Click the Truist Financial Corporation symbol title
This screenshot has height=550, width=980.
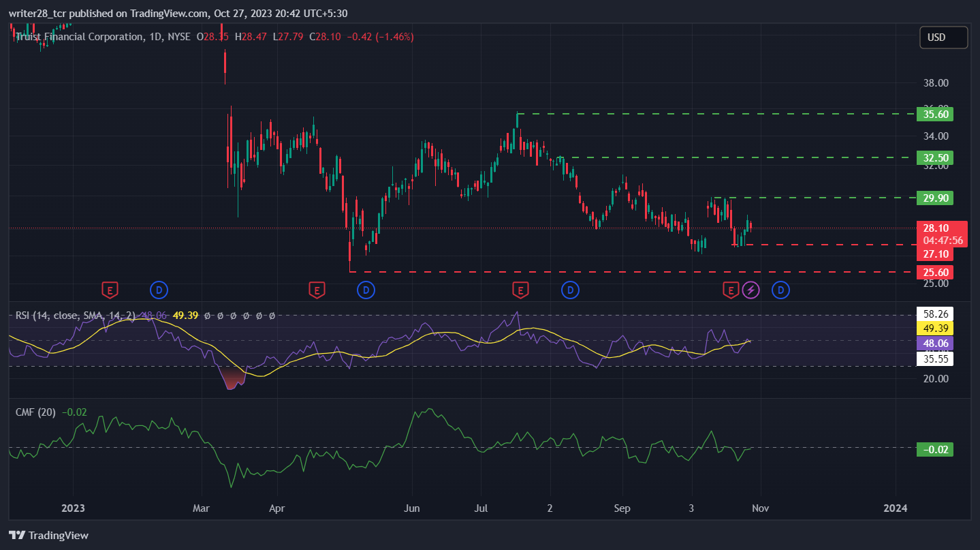point(78,36)
